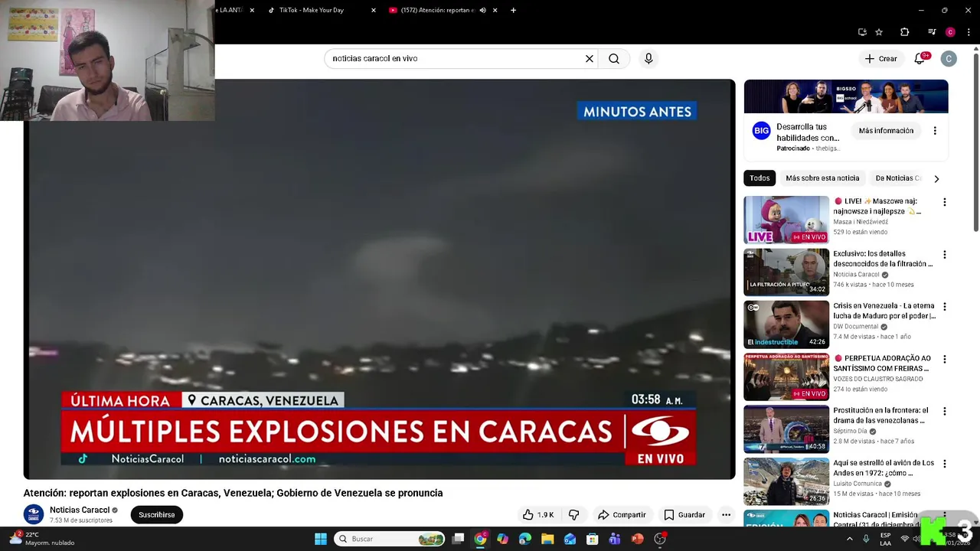Open PowerPoint from taskbar
The height and width of the screenshot is (551, 980).
[637, 539]
